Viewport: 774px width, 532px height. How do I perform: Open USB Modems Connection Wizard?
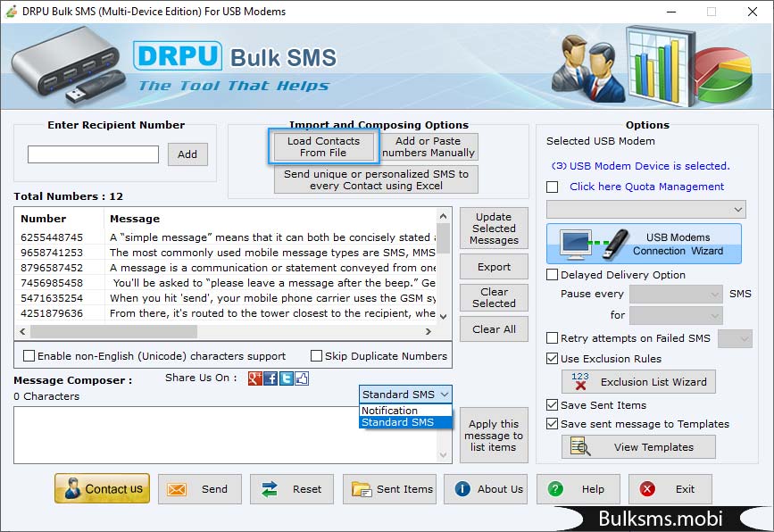coord(644,244)
